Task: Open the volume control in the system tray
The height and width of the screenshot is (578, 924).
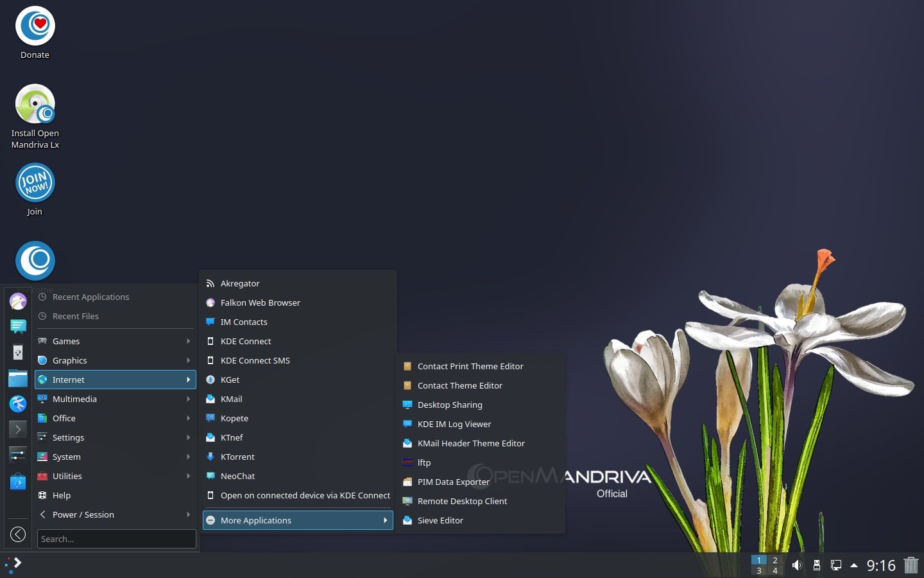Action: coord(797,565)
